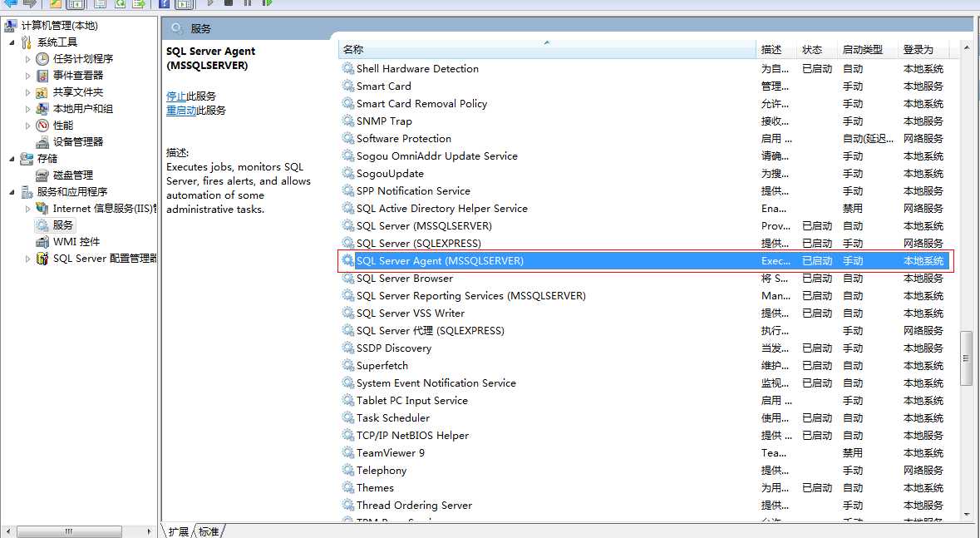
Task: Click the 本地用户和组 users icon
Action: tap(42, 109)
